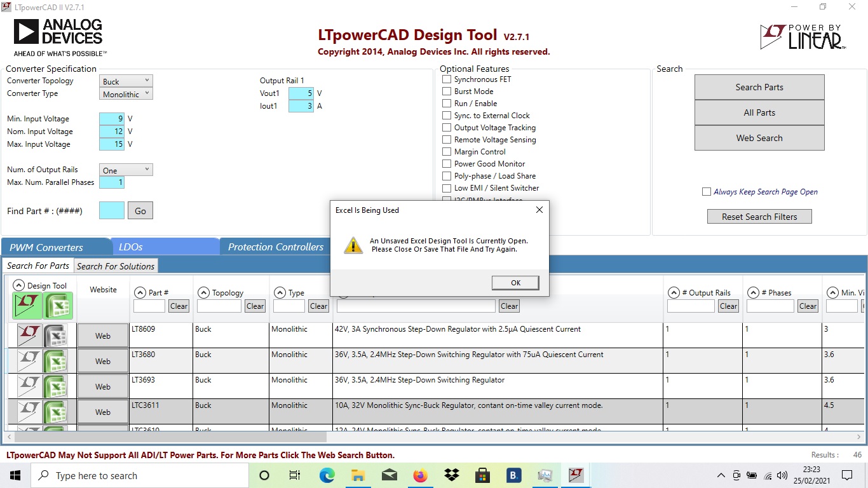Open the Mail app from the taskbar

click(x=389, y=475)
